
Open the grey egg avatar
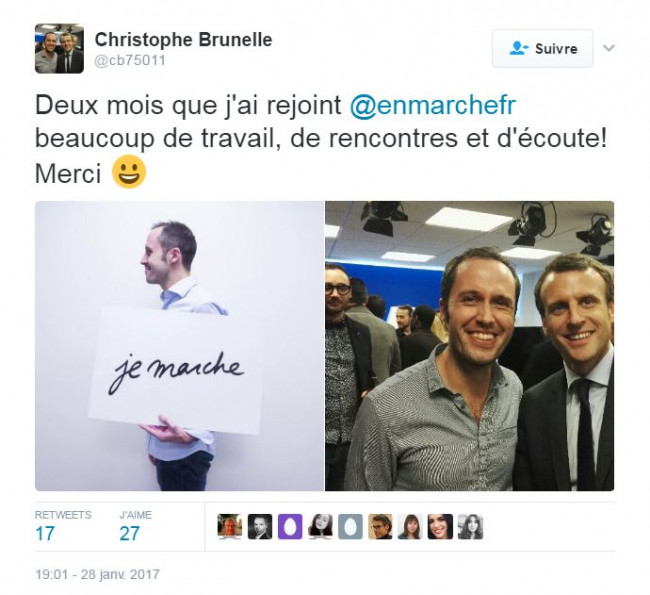point(350,527)
